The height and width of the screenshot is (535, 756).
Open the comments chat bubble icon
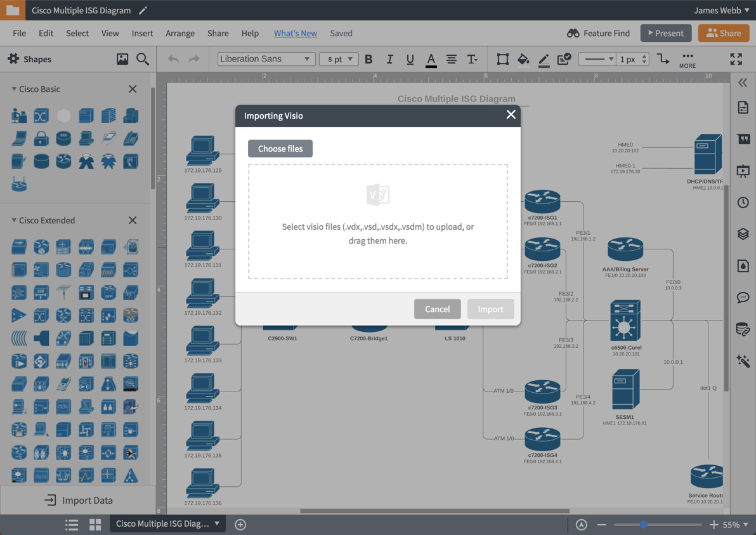743,298
